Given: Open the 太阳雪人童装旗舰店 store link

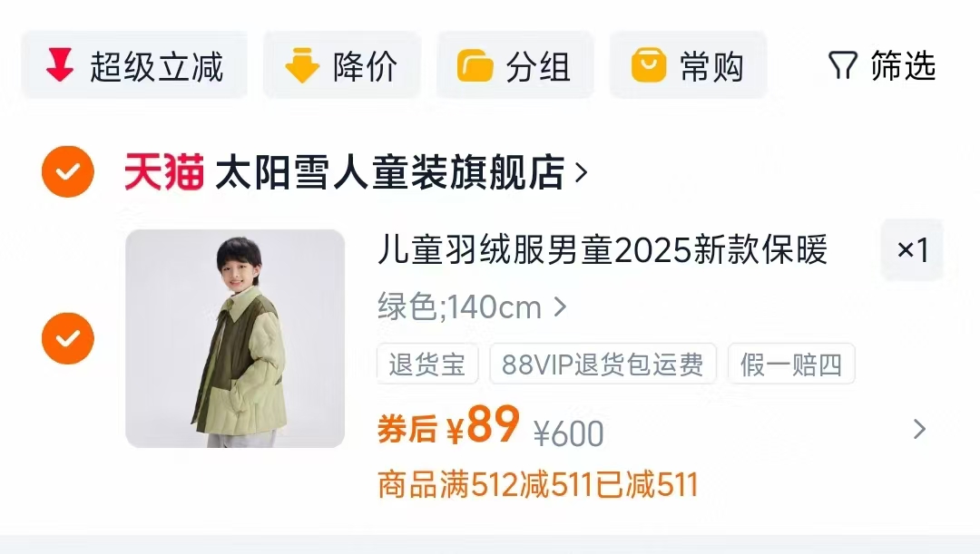Looking at the screenshot, I should click(390, 172).
